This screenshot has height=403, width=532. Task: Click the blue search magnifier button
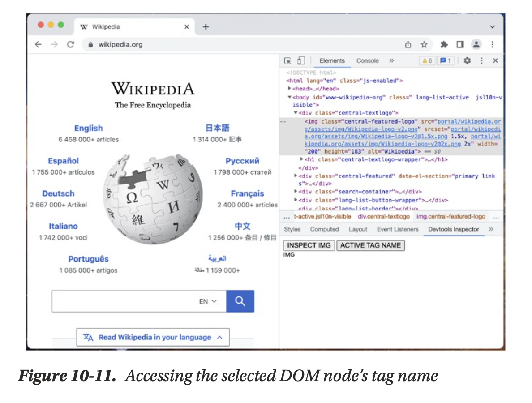(x=240, y=301)
